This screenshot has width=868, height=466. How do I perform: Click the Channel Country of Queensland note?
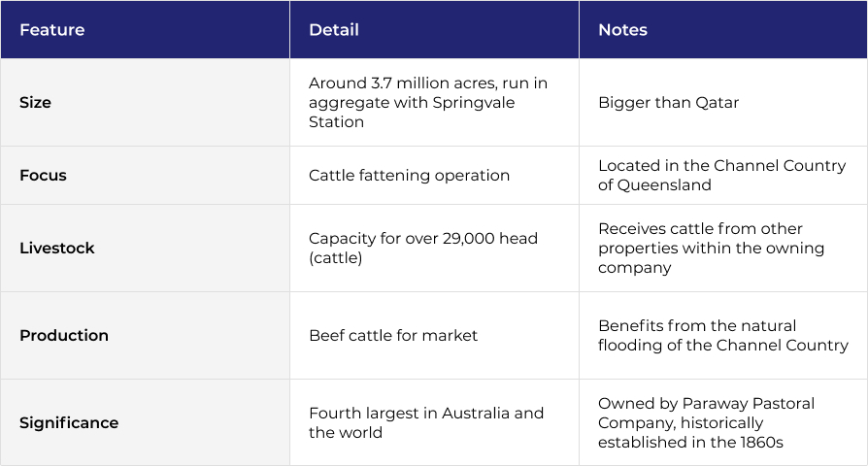pyautogui.click(x=721, y=175)
